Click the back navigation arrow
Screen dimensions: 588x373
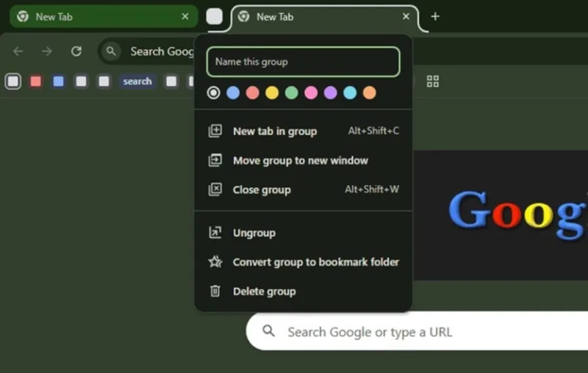[18, 51]
